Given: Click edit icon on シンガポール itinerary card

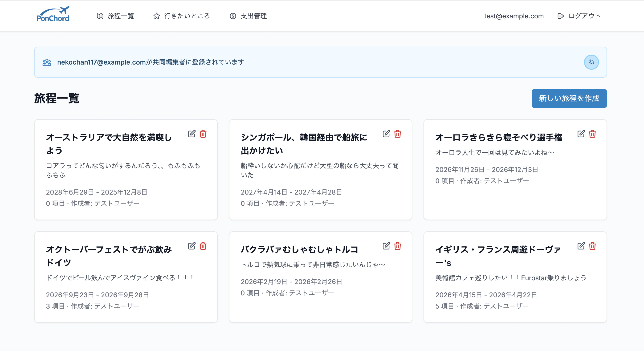Looking at the screenshot, I should 386,134.
